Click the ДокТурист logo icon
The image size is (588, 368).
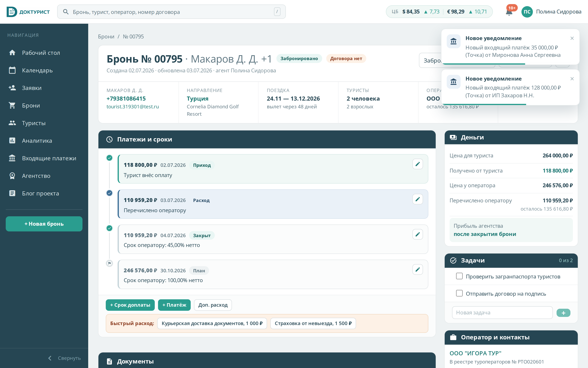[12, 12]
